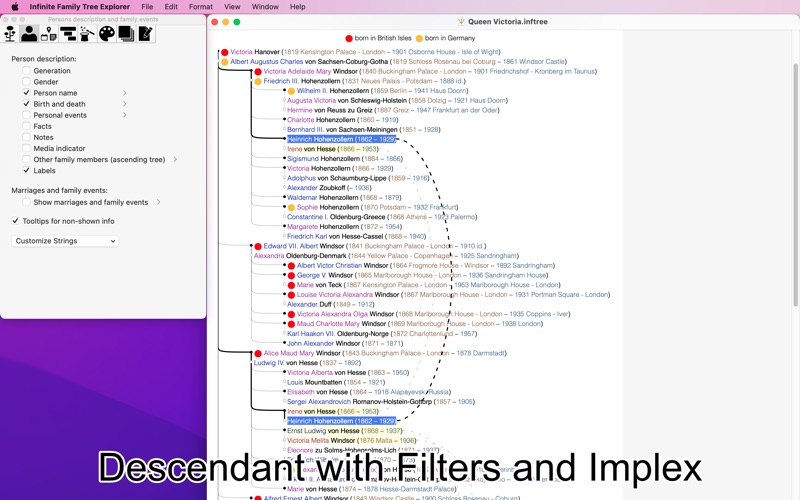Click the red dot beside George V.
This screenshot has width=800, height=500.
point(291,276)
